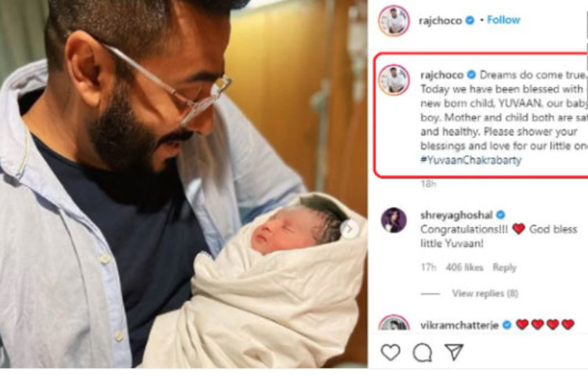This screenshot has height=376, width=588.
Task: Open the 18h timestamp under the caption
Action: [428, 183]
